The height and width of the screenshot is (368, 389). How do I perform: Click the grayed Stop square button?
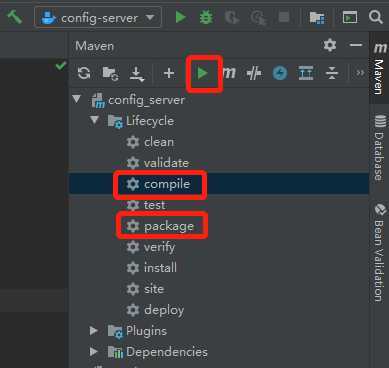(284, 17)
